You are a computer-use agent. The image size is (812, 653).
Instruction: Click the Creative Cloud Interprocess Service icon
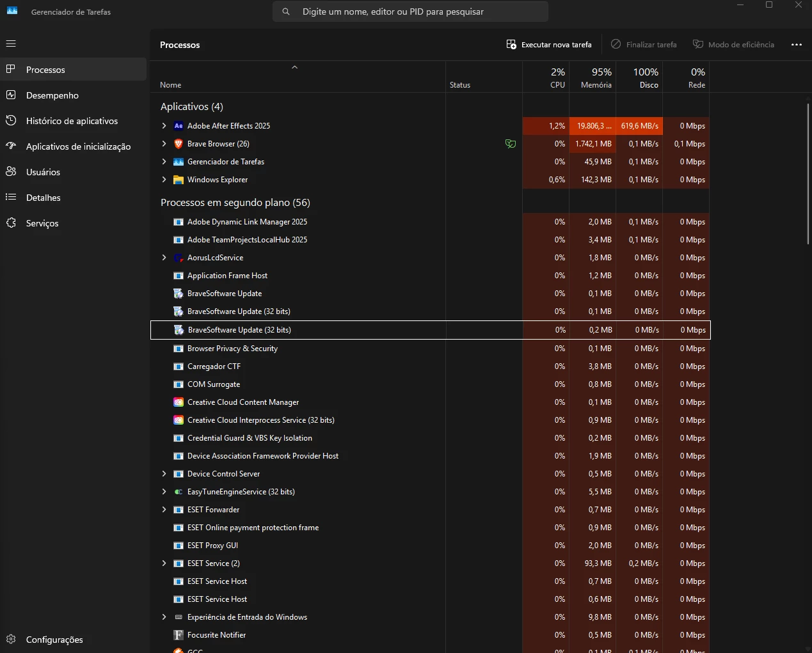tap(179, 420)
